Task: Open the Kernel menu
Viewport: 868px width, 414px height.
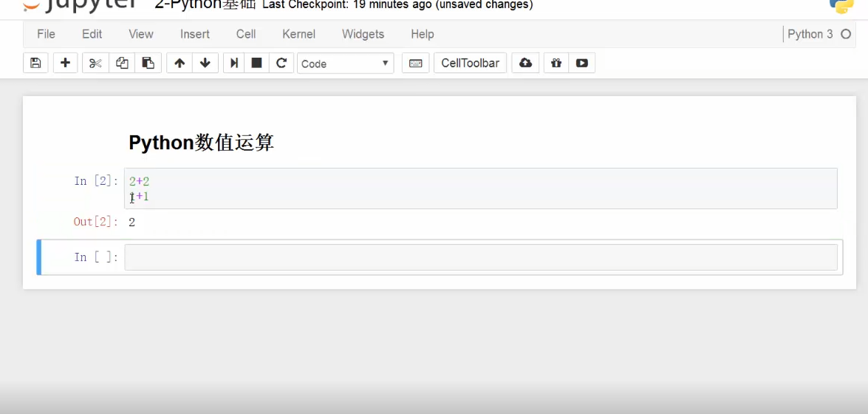Action: pyautogui.click(x=298, y=34)
